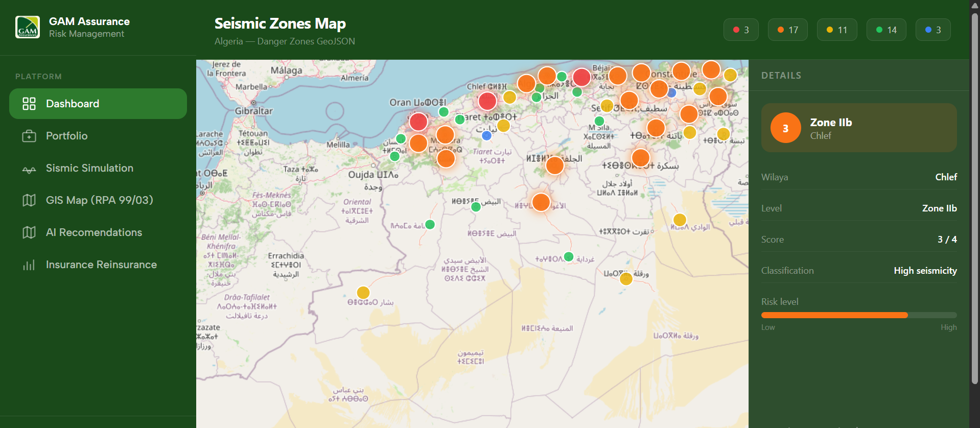Select the orange marker on الجلفة (Djelfa)
Viewport: 980px width, 428px height.
[x=555, y=165]
